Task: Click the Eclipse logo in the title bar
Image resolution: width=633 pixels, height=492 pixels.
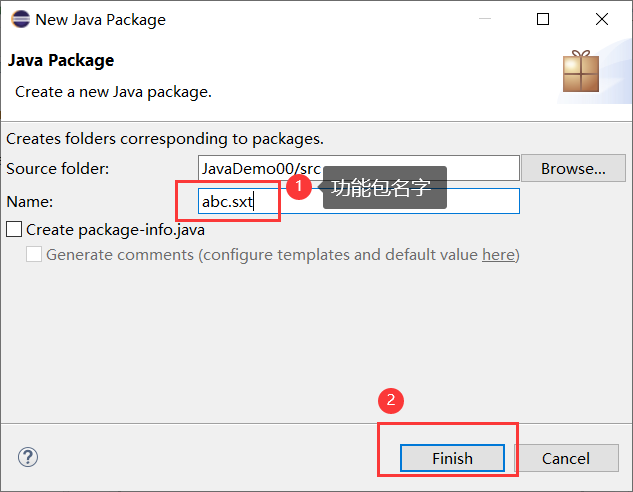Action: [21, 19]
